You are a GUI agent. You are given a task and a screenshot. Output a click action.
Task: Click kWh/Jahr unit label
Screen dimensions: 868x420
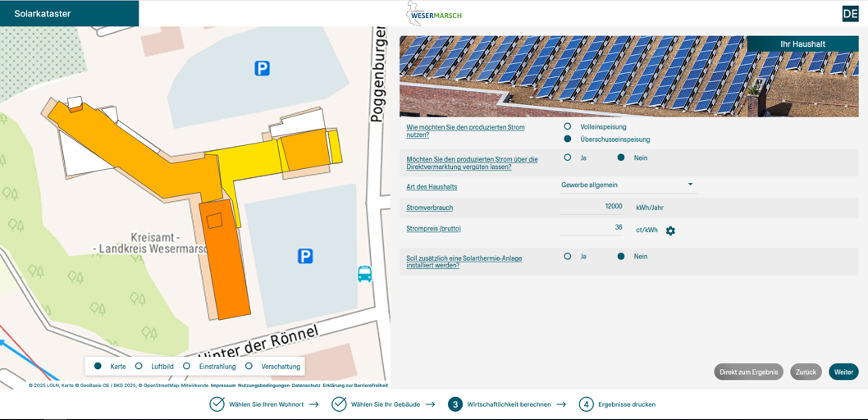point(649,208)
